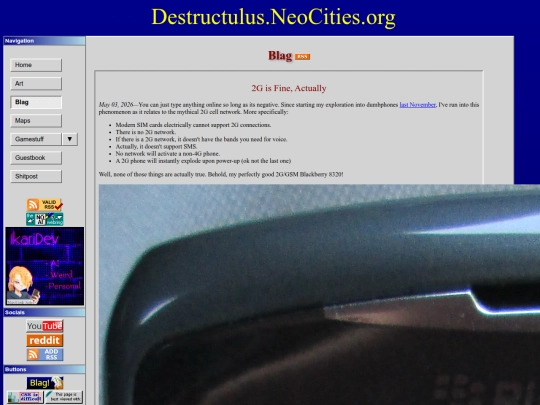Expand the Gamestuff dropdown arrow

tap(70, 139)
